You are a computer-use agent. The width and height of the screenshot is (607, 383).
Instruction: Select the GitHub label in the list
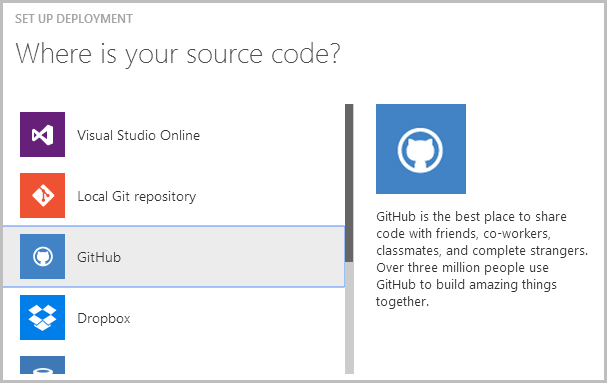pyautogui.click(x=99, y=257)
